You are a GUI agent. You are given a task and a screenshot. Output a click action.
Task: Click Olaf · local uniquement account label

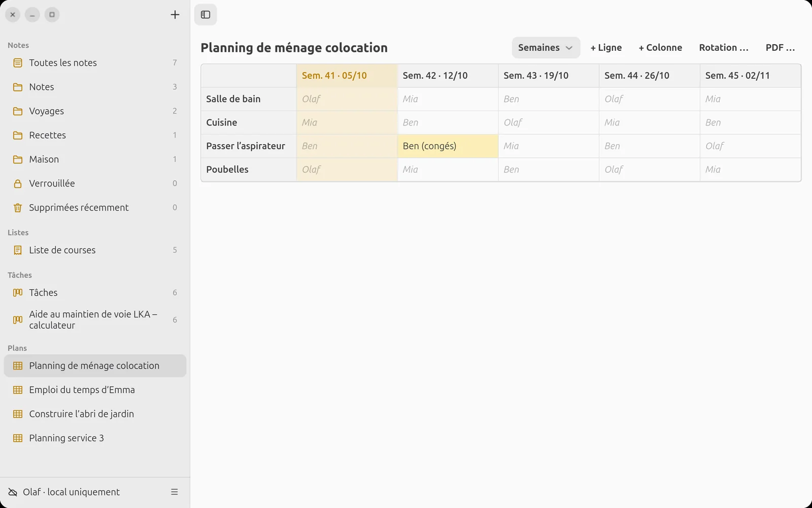click(x=71, y=492)
